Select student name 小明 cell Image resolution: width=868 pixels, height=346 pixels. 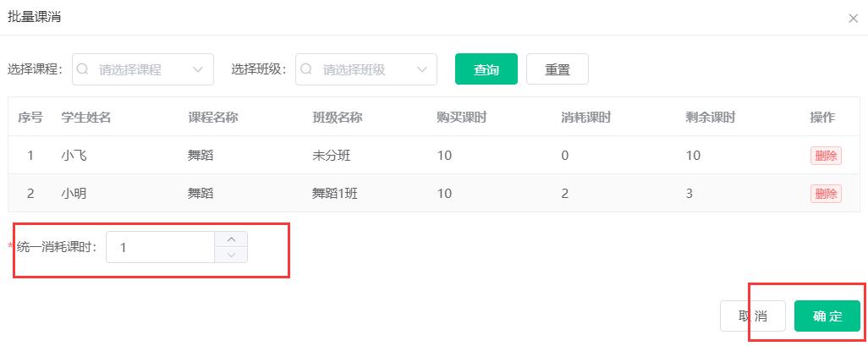click(x=74, y=193)
